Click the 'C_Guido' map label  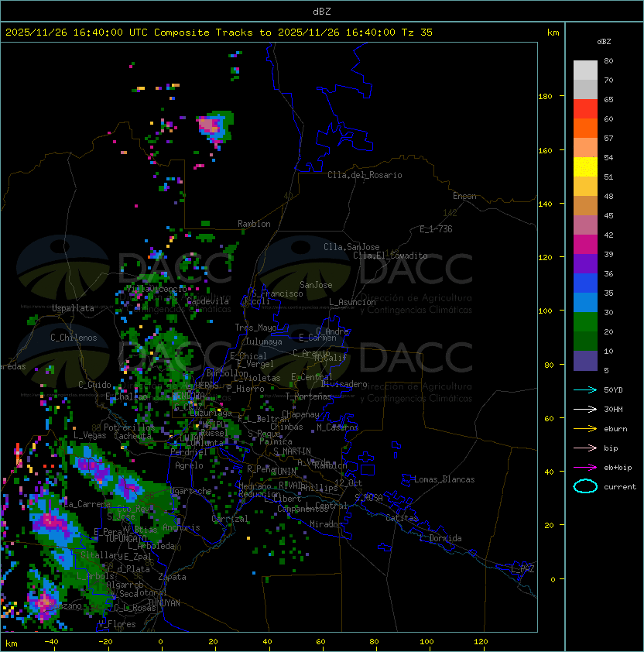[94, 385]
